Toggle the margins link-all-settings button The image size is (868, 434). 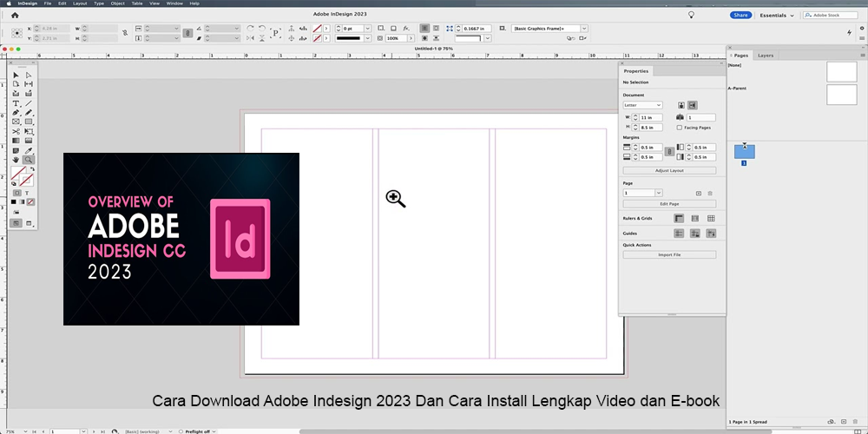(x=668, y=152)
